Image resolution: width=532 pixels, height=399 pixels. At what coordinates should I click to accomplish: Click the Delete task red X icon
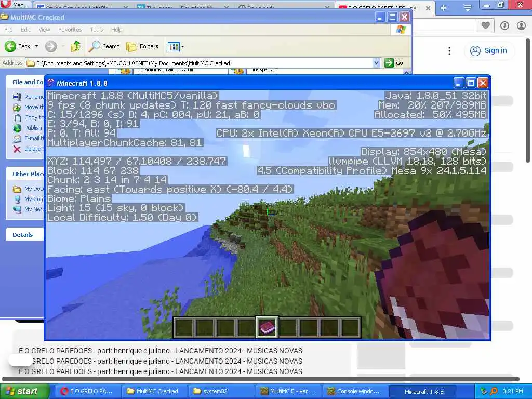click(17, 149)
